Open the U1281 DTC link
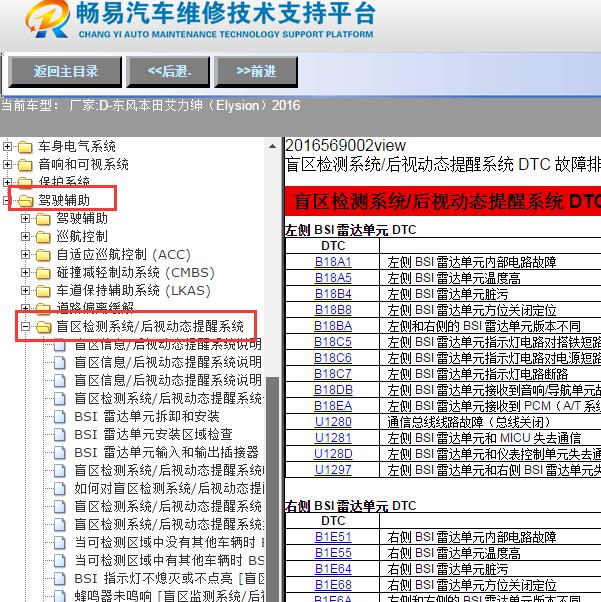This screenshot has width=601, height=602. (x=333, y=438)
